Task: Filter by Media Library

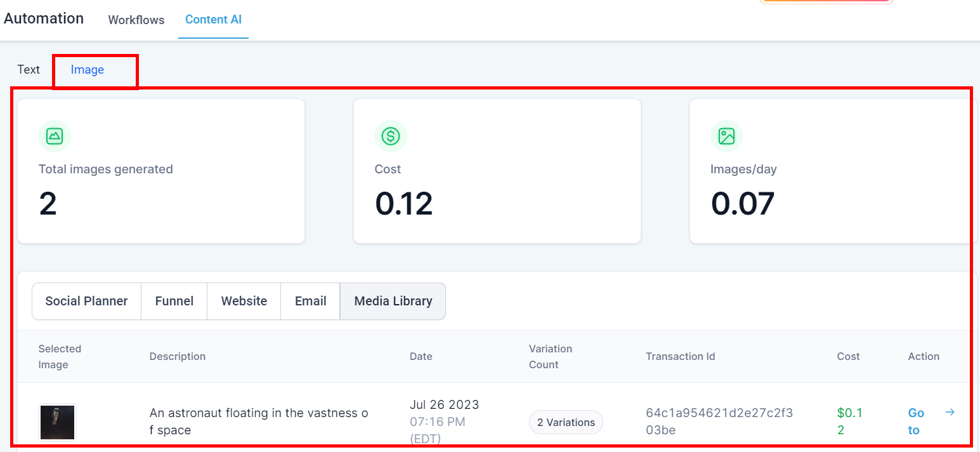Action: click(x=393, y=301)
